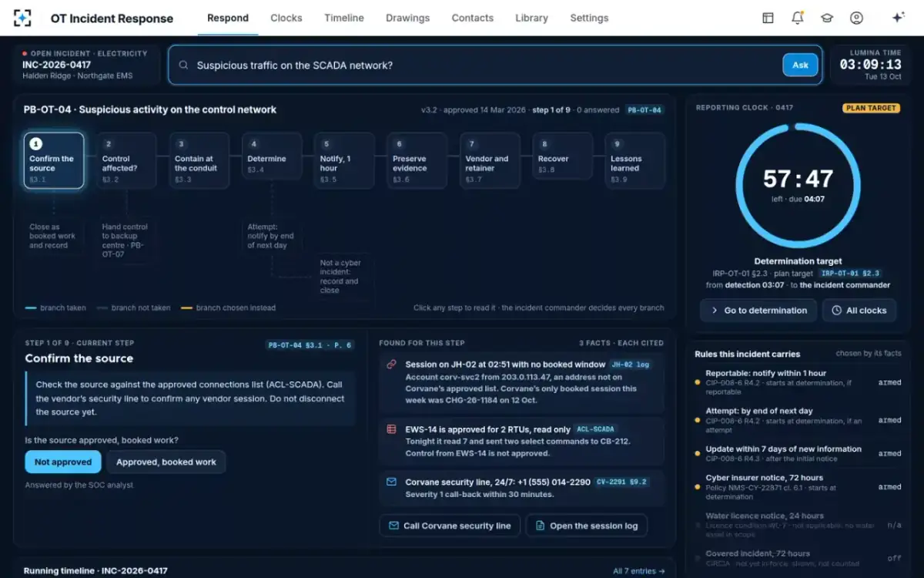Click Call Corvane security line

pyautogui.click(x=450, y=526)
